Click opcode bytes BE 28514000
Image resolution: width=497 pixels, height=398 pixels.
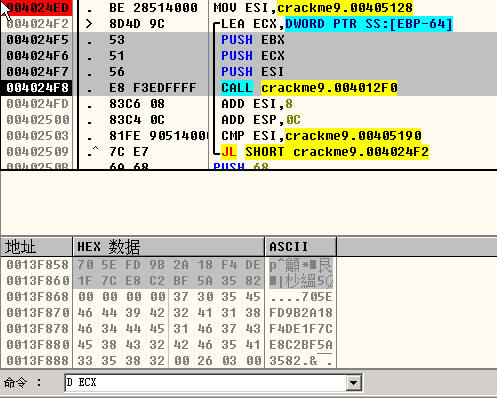click(153, 8)
